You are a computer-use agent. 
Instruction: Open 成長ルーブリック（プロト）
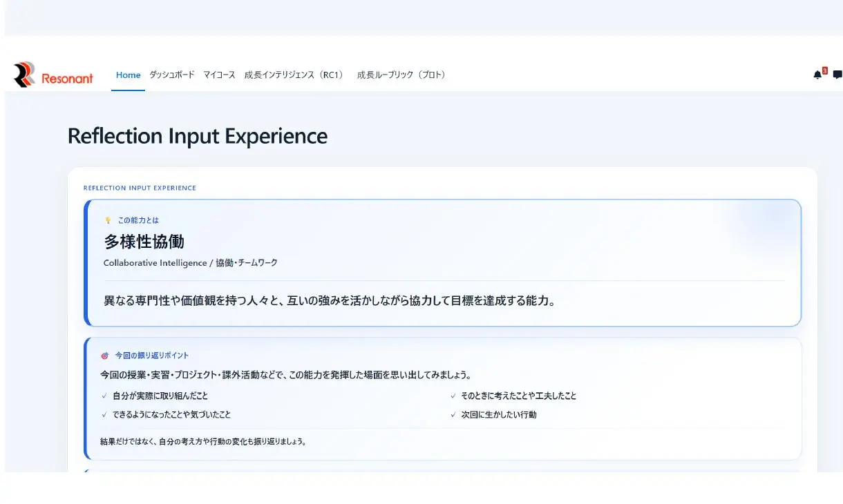tap(403, 75)
